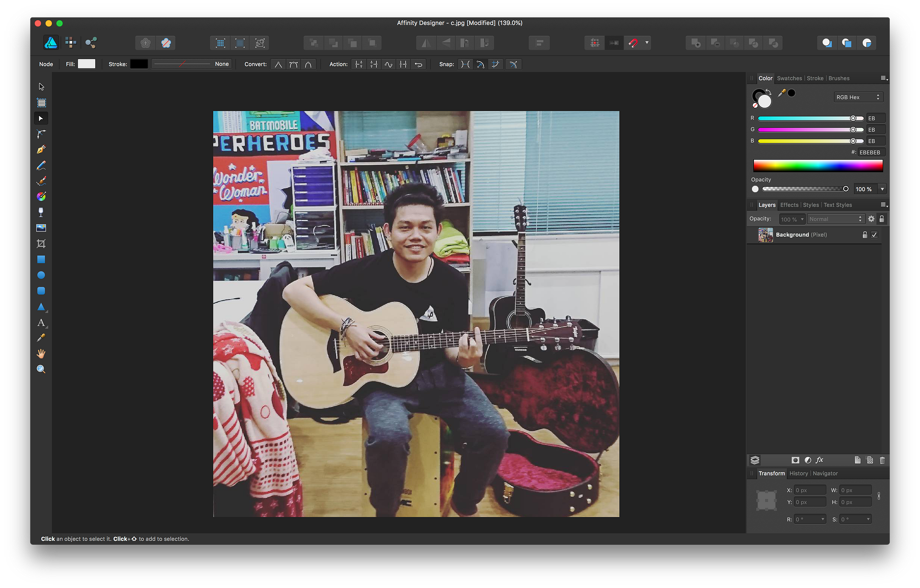Toggle the Background layer lock

[x=864, y=235]
